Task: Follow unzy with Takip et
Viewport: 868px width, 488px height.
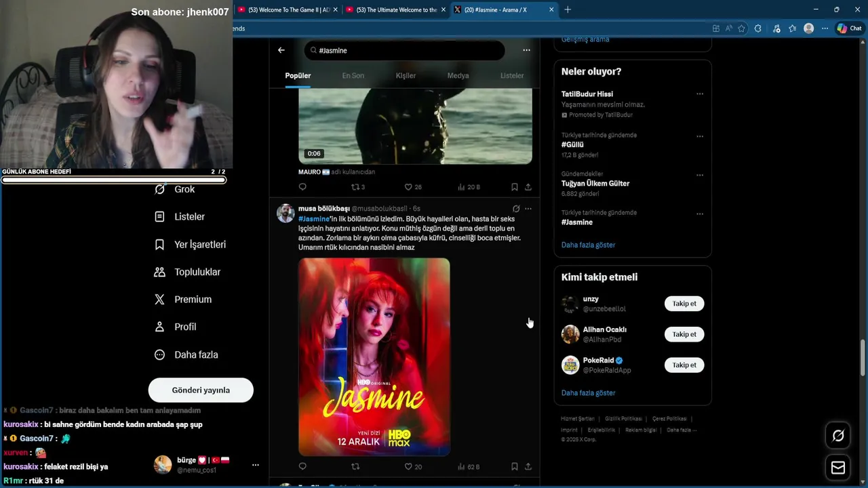Action: point(684,304)
